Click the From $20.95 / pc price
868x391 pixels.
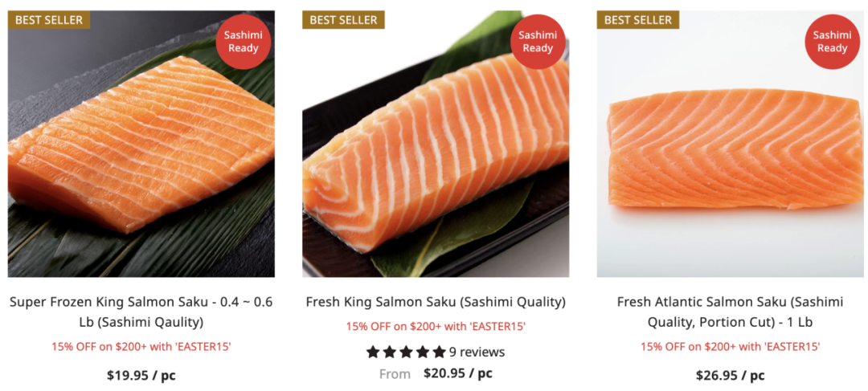pyautogui.click(x=436, y=373)
